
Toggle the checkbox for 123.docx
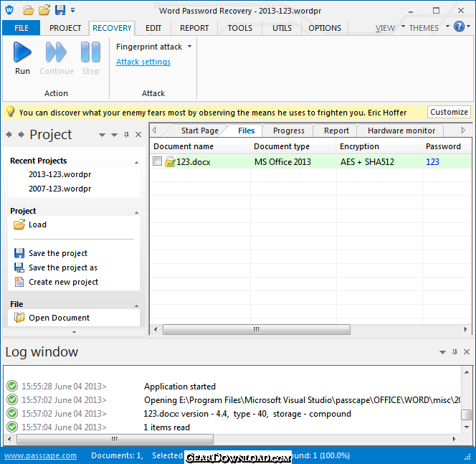157,161
